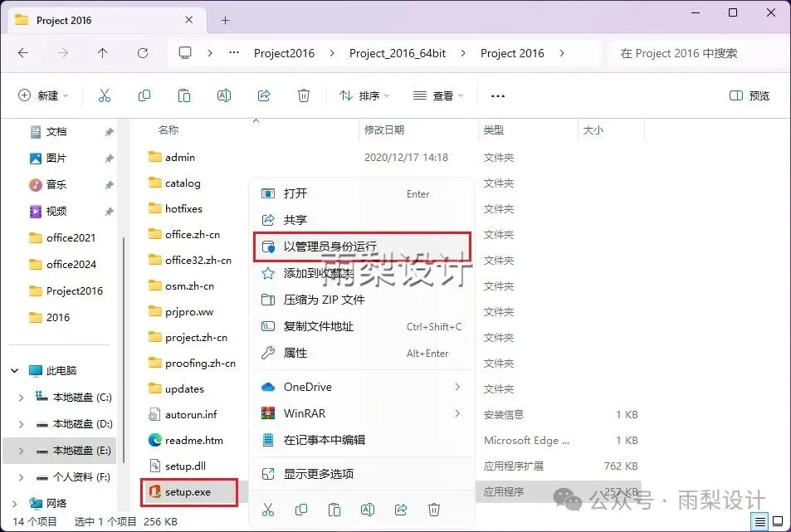Screen dimensions: 791x532
Task: Choose Edit in Notepad (在记事本中编辑)
Action: 362,440
